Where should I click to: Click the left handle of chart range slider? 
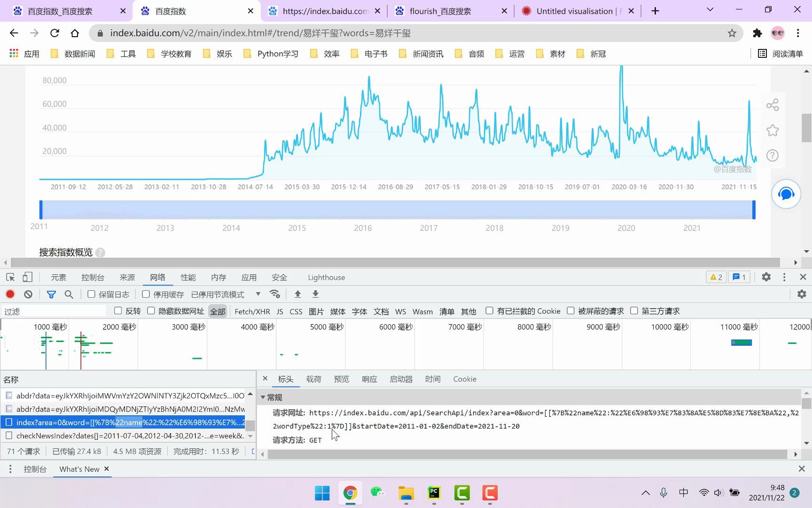click(41, 210)
